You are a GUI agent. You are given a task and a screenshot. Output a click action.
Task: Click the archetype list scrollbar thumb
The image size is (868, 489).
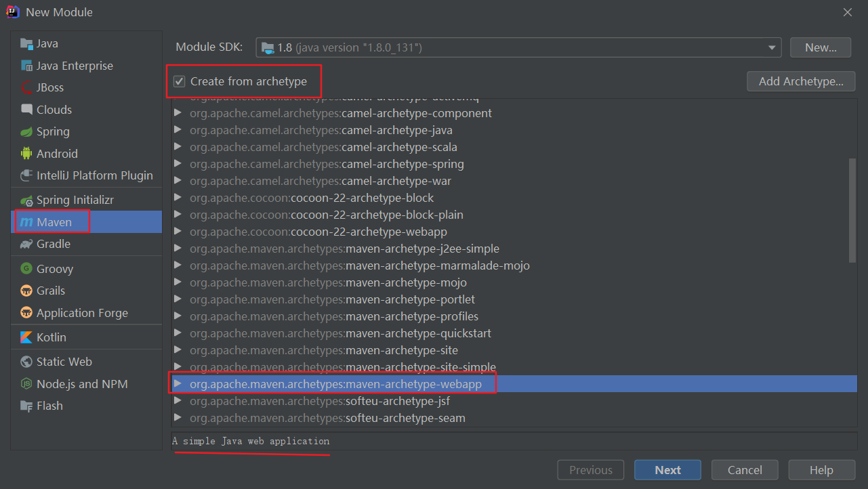[x=852, y=210]
